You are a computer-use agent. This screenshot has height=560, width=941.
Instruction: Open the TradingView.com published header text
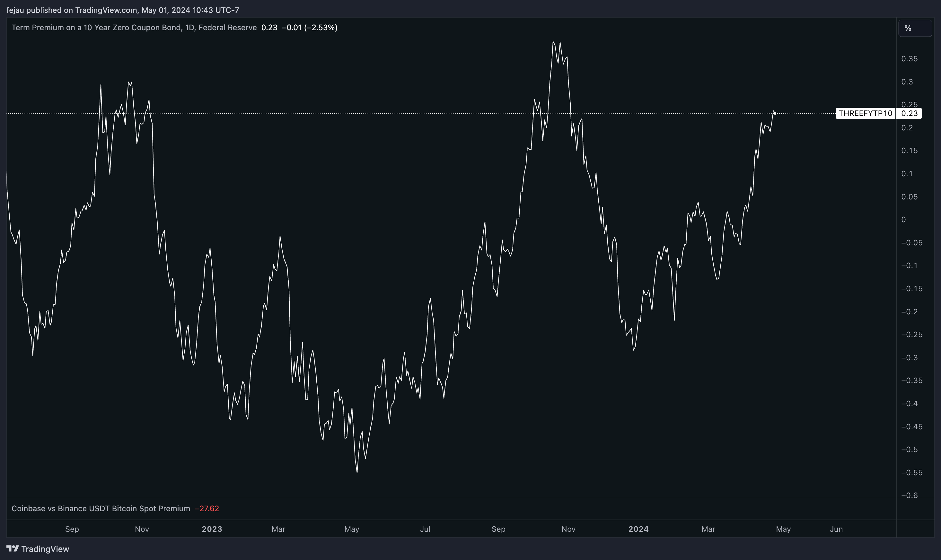tap(123, 10)
